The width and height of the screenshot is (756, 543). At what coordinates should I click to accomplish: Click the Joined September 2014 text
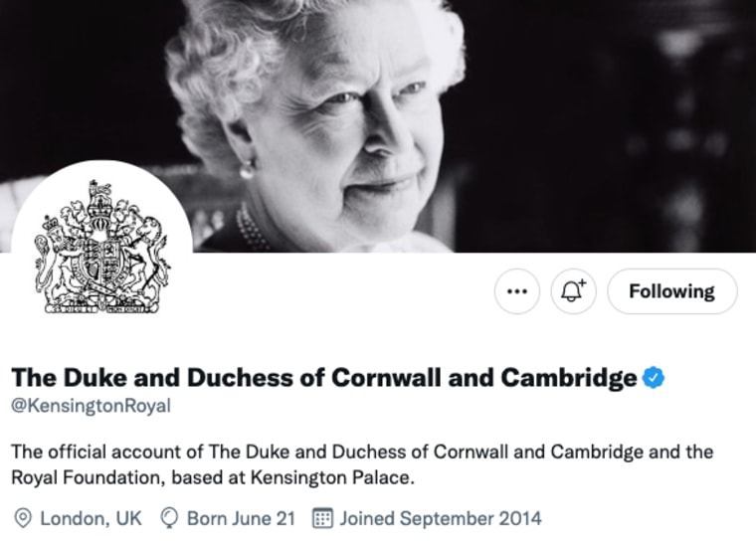(441, 518)
